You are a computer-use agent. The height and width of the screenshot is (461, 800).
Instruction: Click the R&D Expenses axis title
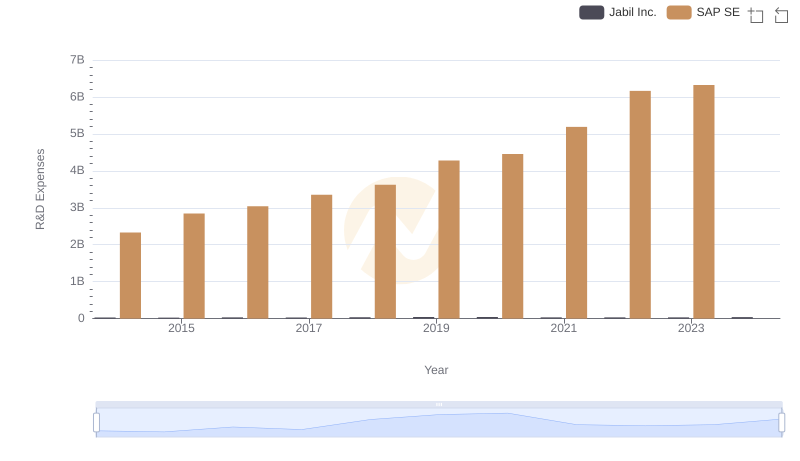click(x=40, y=189)
